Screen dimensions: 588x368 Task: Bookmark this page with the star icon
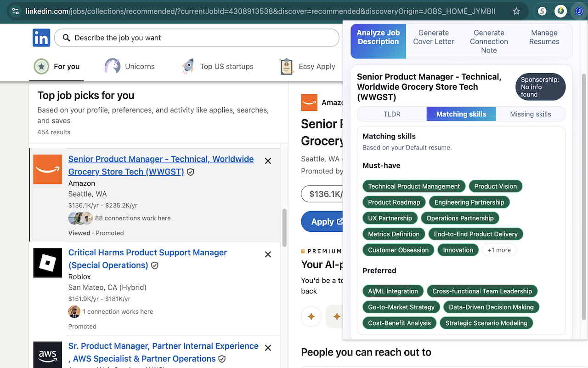[x=516, y=11]
